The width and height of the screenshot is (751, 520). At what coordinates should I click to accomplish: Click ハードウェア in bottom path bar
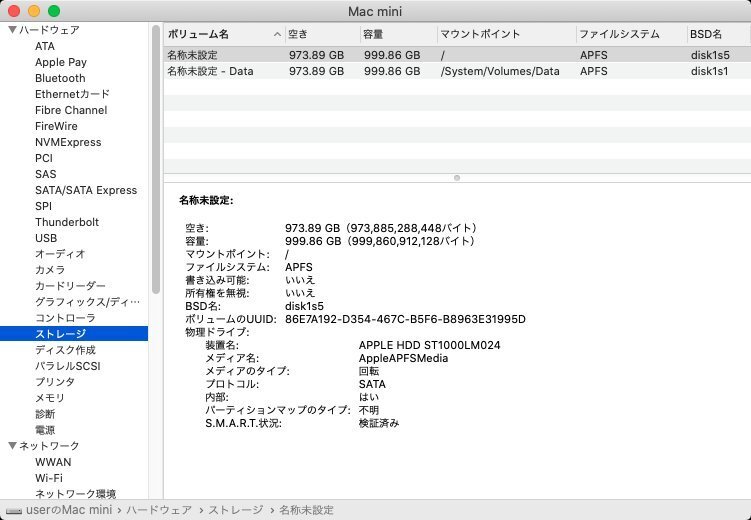[159, 510]
